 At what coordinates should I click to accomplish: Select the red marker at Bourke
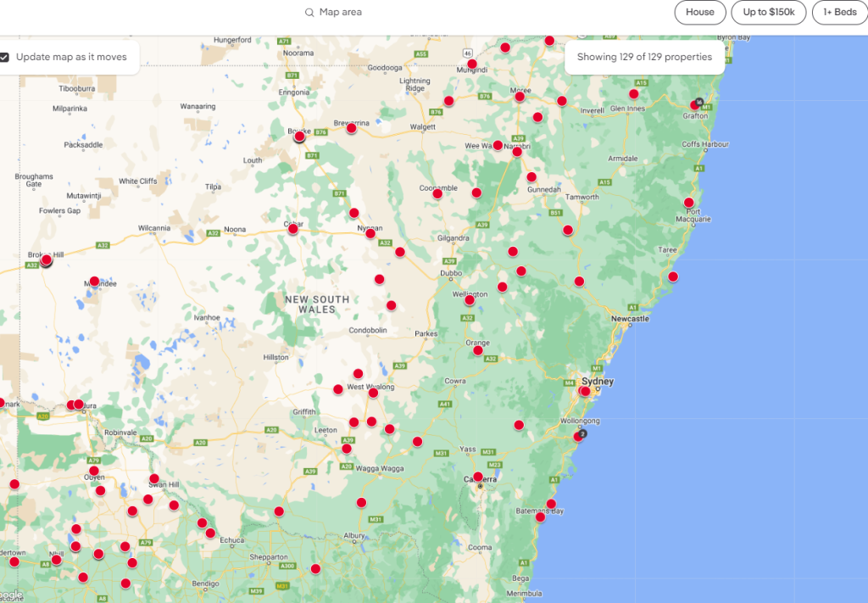pos(299,136)
